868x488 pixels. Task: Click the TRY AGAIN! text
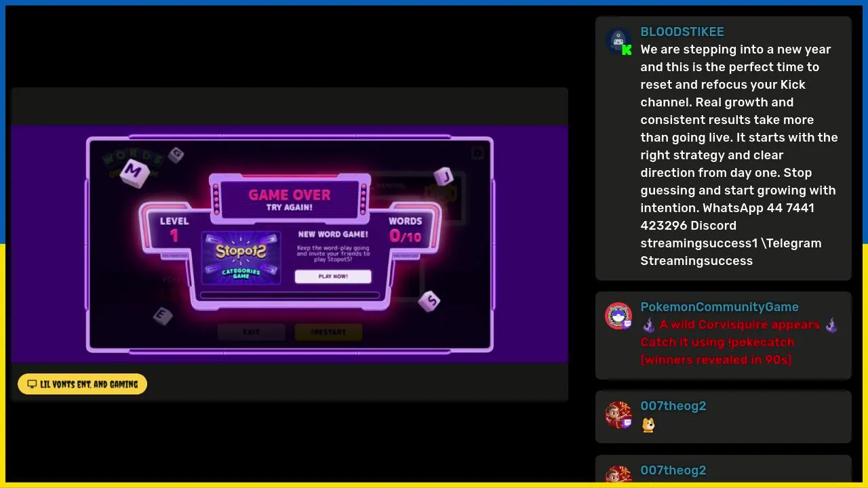(290, 207)
